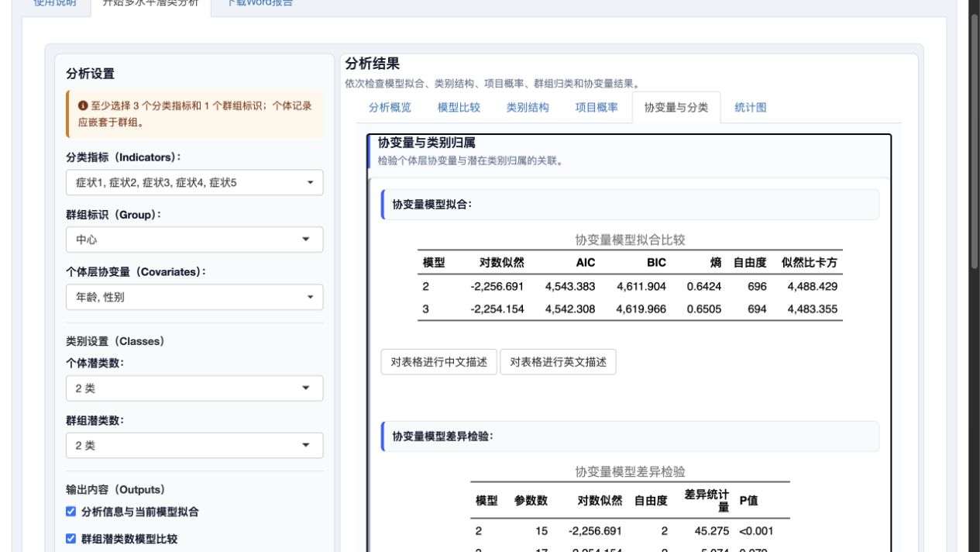Click the BIC value 4,619.966
The height and width of the screenshot is (552, 980).
(641, 309)
